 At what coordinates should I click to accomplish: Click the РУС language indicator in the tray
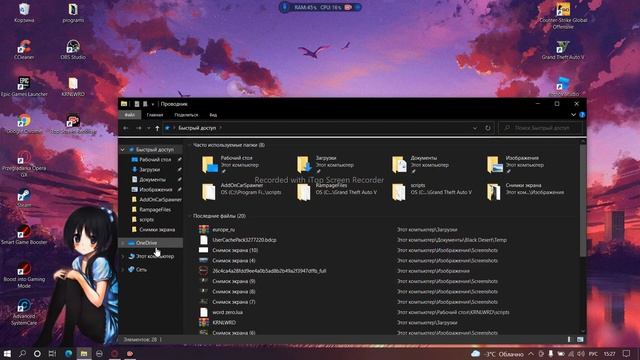tap(593, 353)
